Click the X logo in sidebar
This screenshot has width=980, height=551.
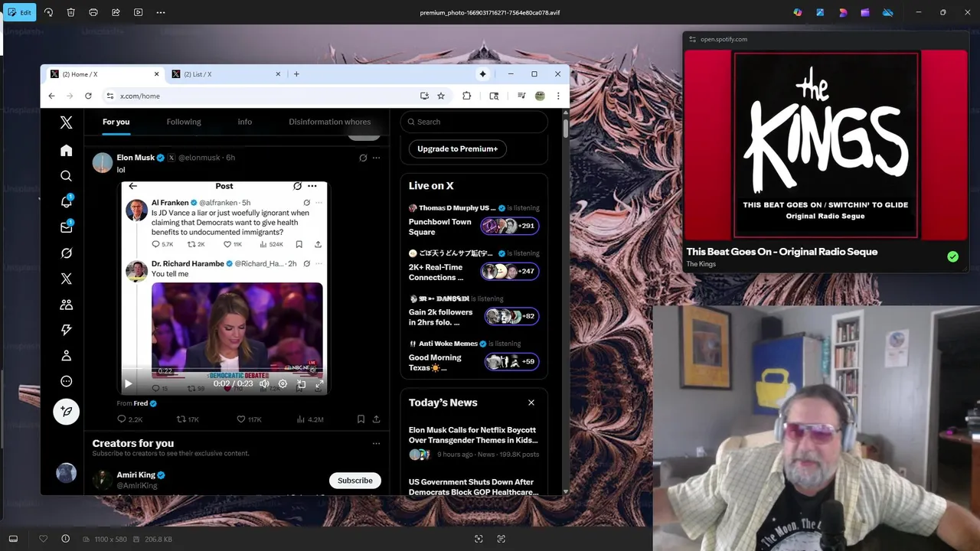pos(67,122)
